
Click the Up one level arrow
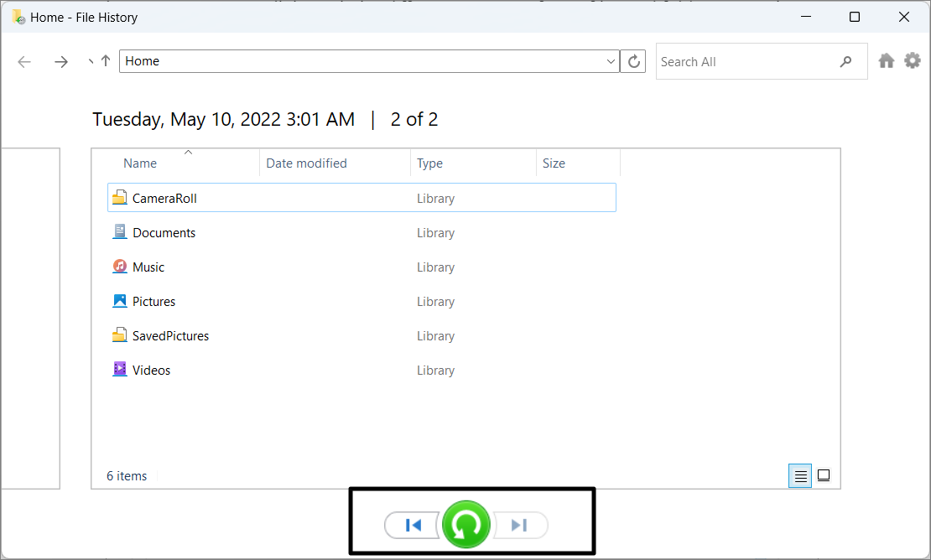pos(106,60)
